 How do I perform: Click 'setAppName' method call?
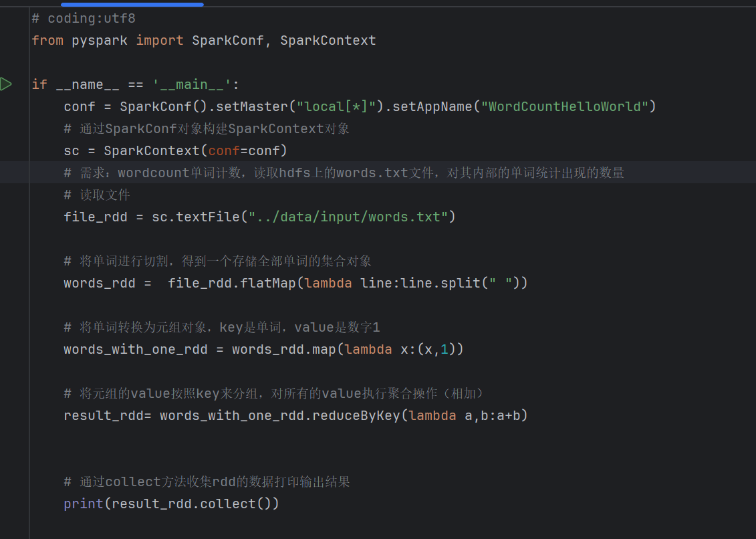432,106
